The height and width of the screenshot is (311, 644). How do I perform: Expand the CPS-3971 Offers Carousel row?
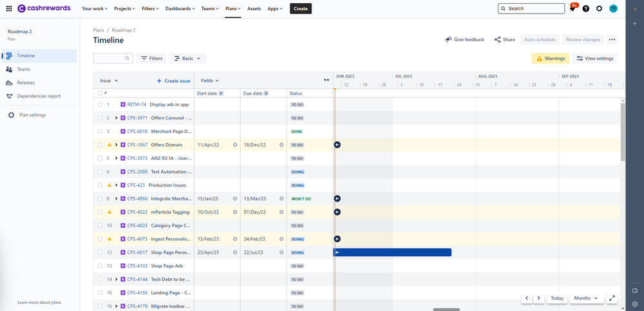click(x=116, y=118)
